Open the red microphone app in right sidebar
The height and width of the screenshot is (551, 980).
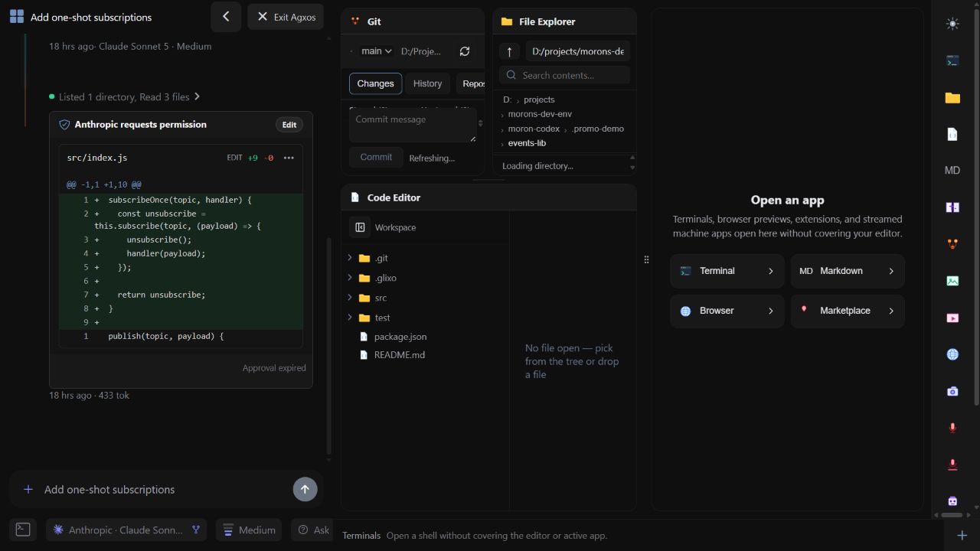[952, 428]
